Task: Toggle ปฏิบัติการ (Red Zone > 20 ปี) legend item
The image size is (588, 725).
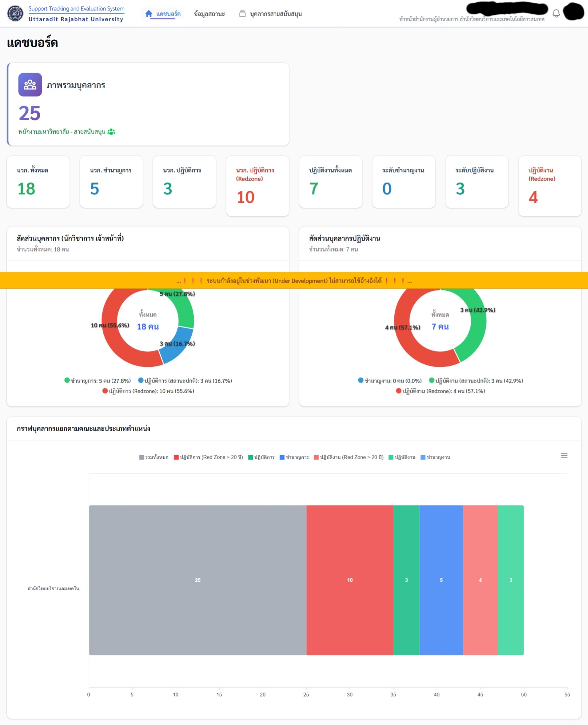Action: click(x=208, y=457)
